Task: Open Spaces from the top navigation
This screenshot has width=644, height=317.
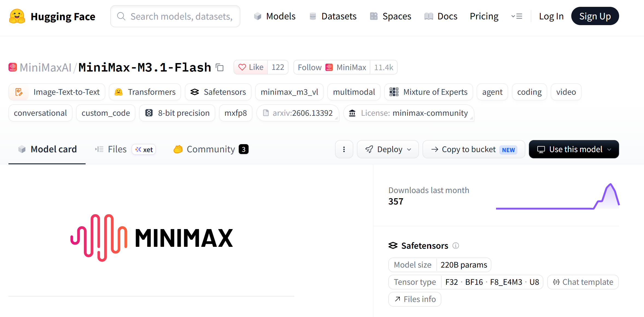Action: click(391, 16)
